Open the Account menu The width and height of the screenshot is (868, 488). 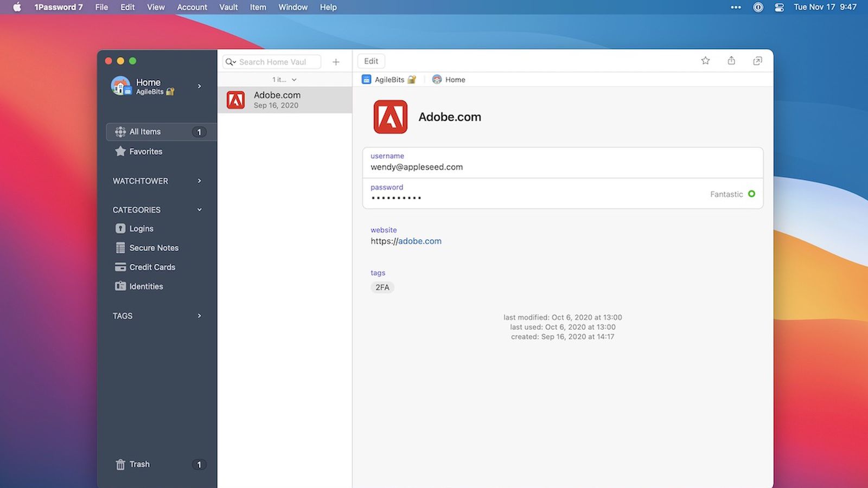192,7
